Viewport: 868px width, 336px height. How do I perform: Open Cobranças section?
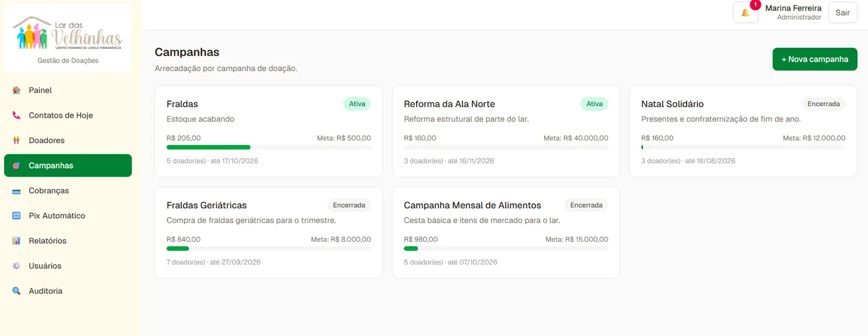68,191
